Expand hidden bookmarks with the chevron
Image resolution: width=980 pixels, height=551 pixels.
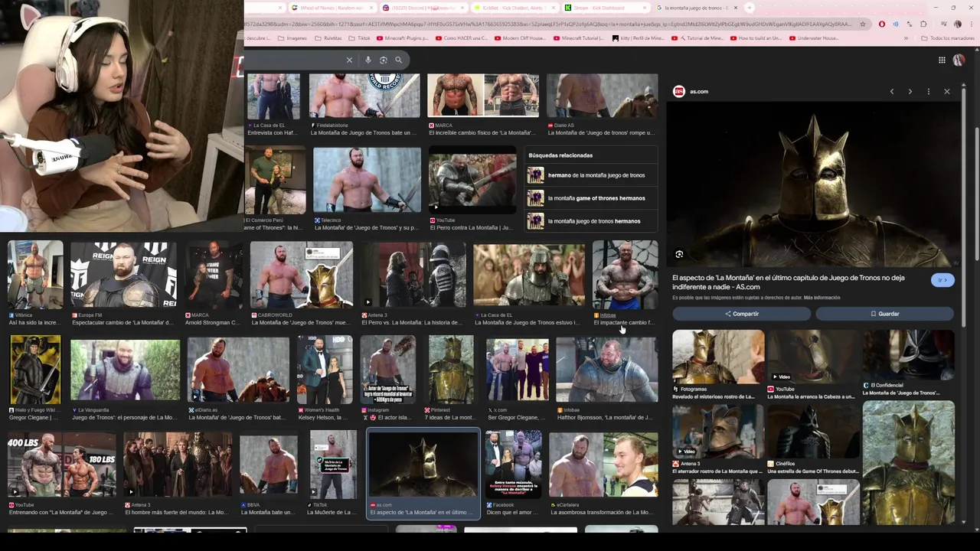click(906, 37)
